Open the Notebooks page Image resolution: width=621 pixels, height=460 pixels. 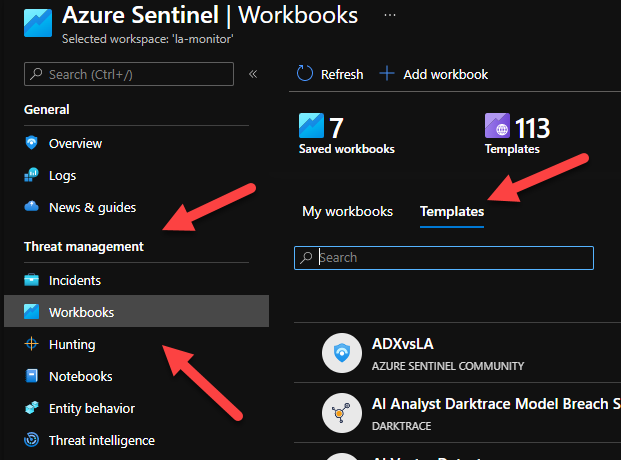[x=80, y=376]
